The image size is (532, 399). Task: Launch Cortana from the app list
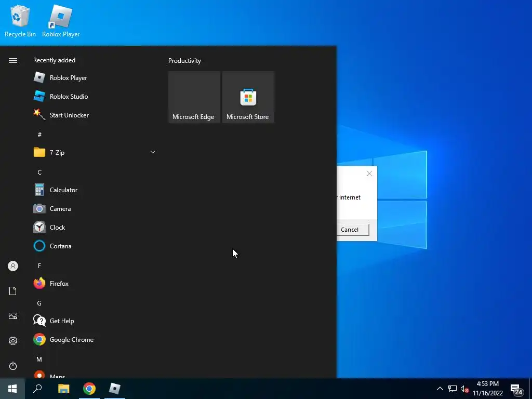(x=95, y=246)
